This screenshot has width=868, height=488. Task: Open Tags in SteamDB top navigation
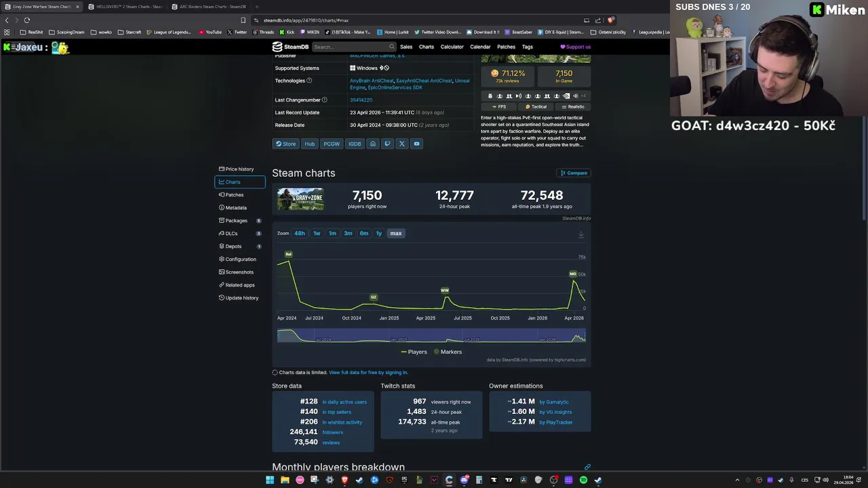(x=528, y=47)
